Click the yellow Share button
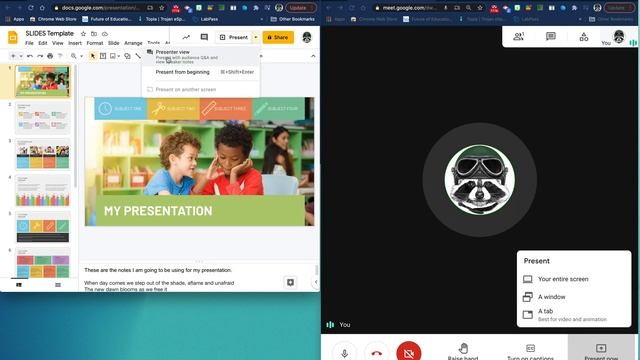The image size is (640, 360). point(278,37)
